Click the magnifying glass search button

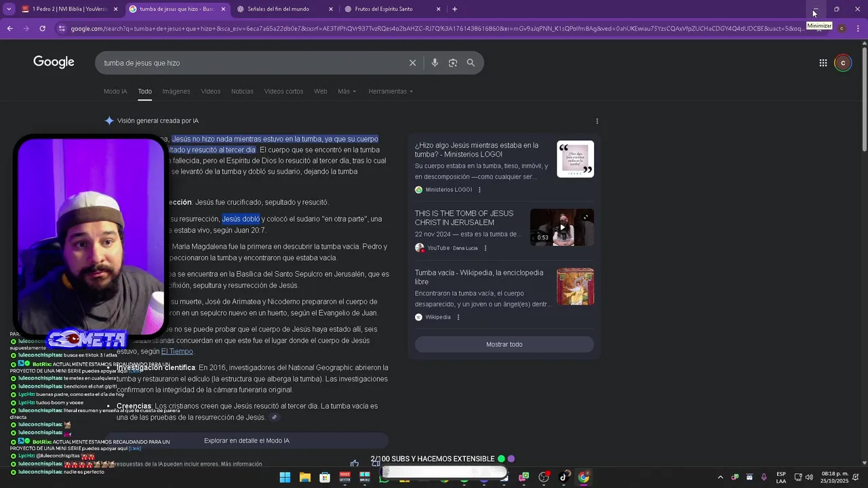(x=471, y=63)
